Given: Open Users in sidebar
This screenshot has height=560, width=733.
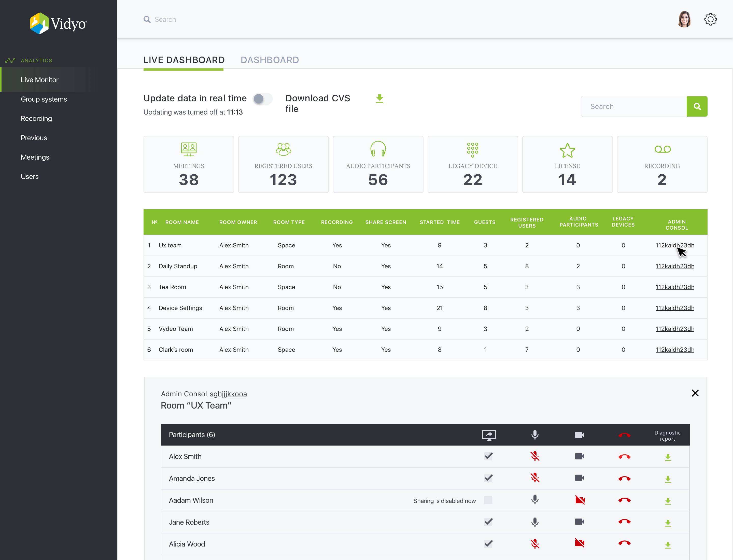Looking at the screenshot, I should point(29,176).
